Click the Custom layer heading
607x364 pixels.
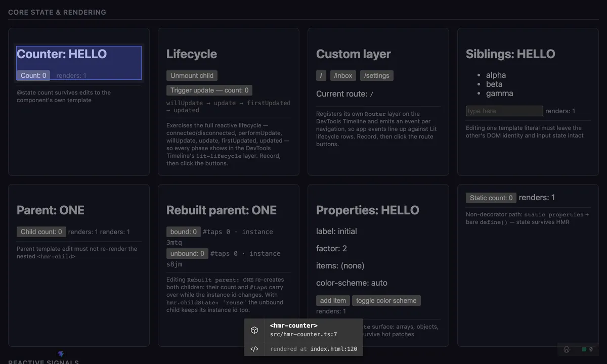pyautogui.click(x=354, y=54)
